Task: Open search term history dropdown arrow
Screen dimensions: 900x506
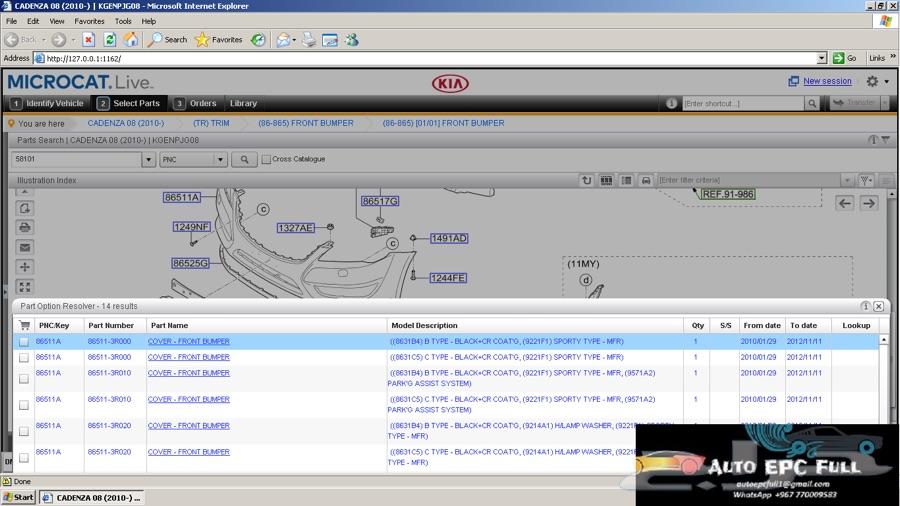Action: pos(149,159)
